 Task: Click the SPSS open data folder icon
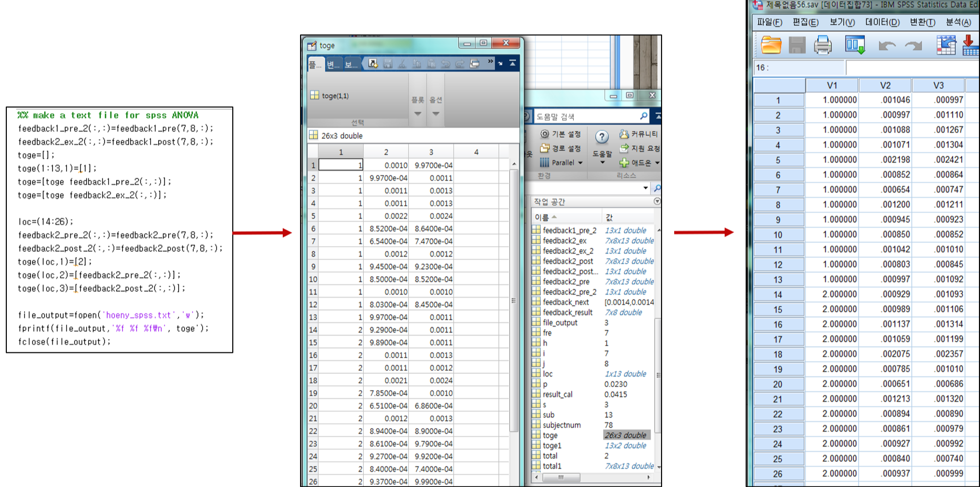click(x=771, y=45)
